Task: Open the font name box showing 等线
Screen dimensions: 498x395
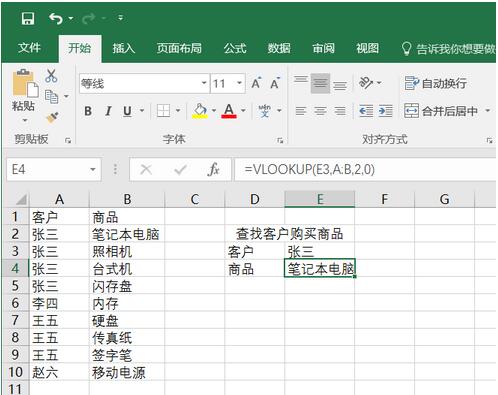Action: pos(144,83)
